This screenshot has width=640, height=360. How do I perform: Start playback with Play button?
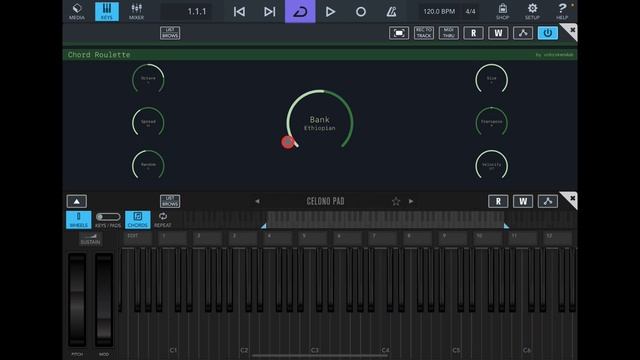[x=330, y=11]
